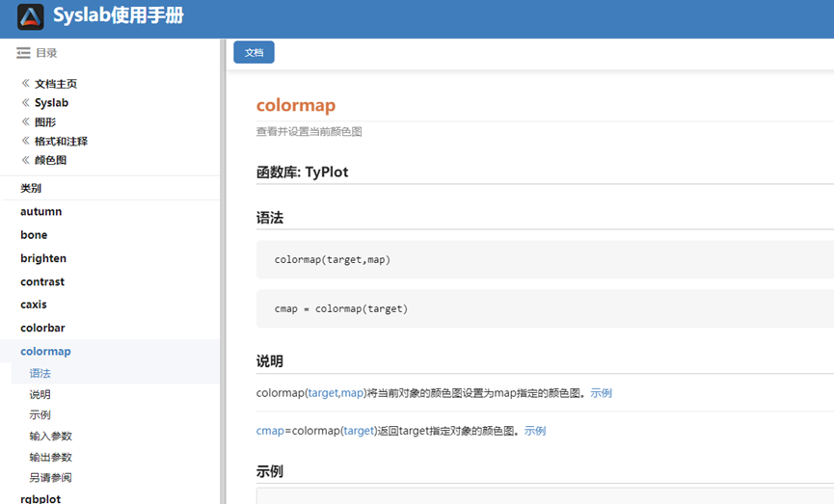Click the 函数库: TyPlot heading

(302, 172)
